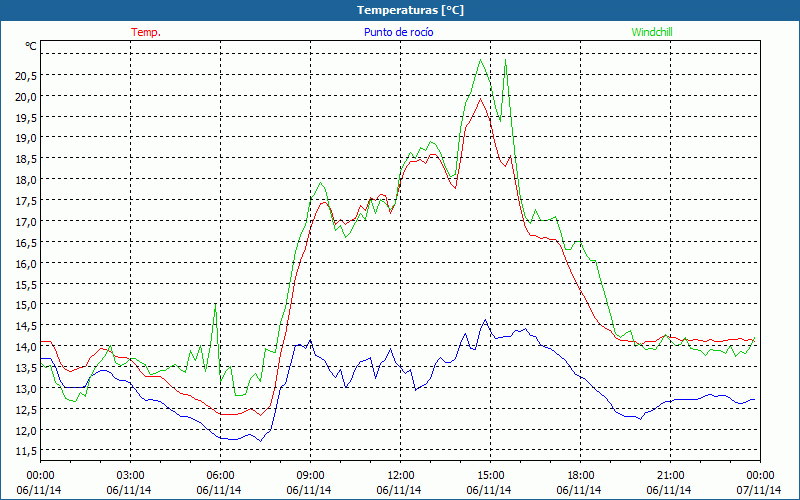Click the '15,5' y-axis value

(x=26, y=284)
